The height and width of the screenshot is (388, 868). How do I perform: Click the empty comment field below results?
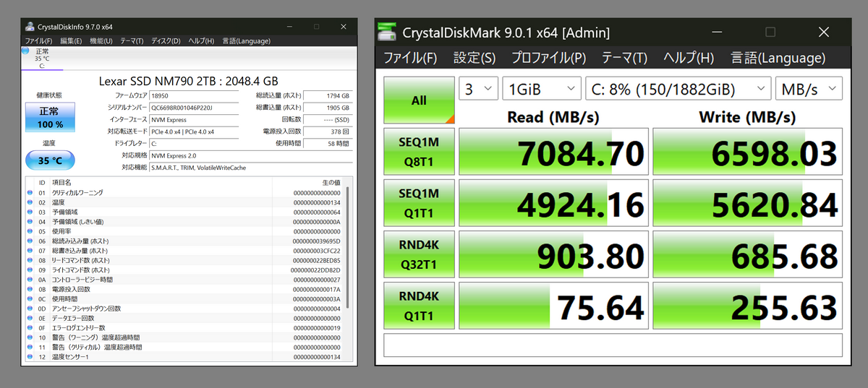(613, 345)
